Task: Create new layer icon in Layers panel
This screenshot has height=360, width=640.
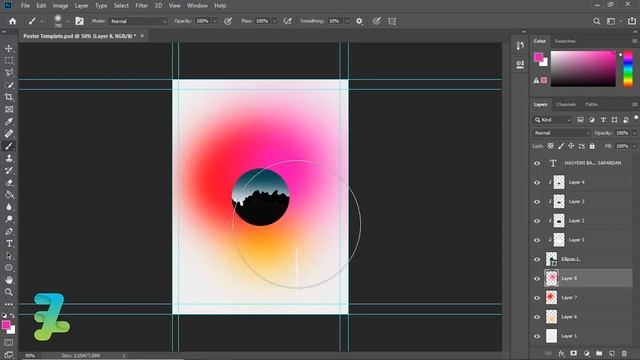Action: 611,353
